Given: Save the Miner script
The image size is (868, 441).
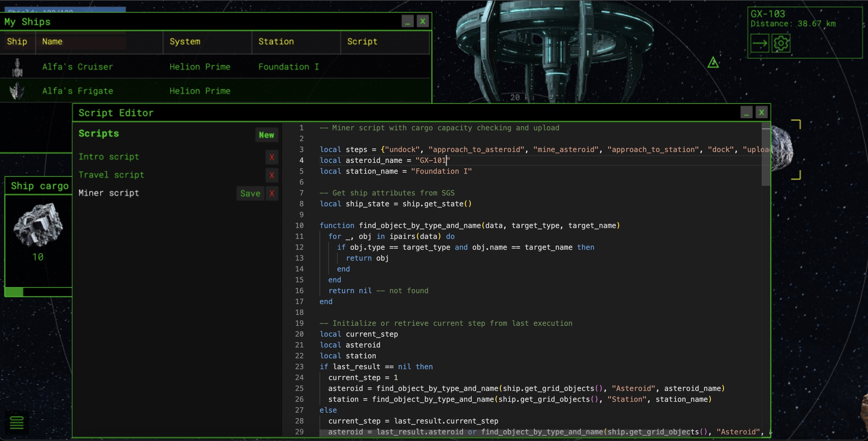Looking at the screenshot, I should pyautogui.click(x=250, y=193).
